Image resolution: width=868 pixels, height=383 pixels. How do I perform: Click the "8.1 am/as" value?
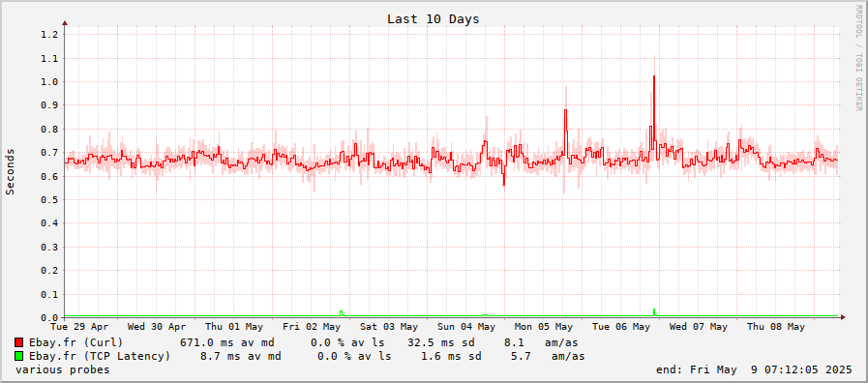point(541,342)
